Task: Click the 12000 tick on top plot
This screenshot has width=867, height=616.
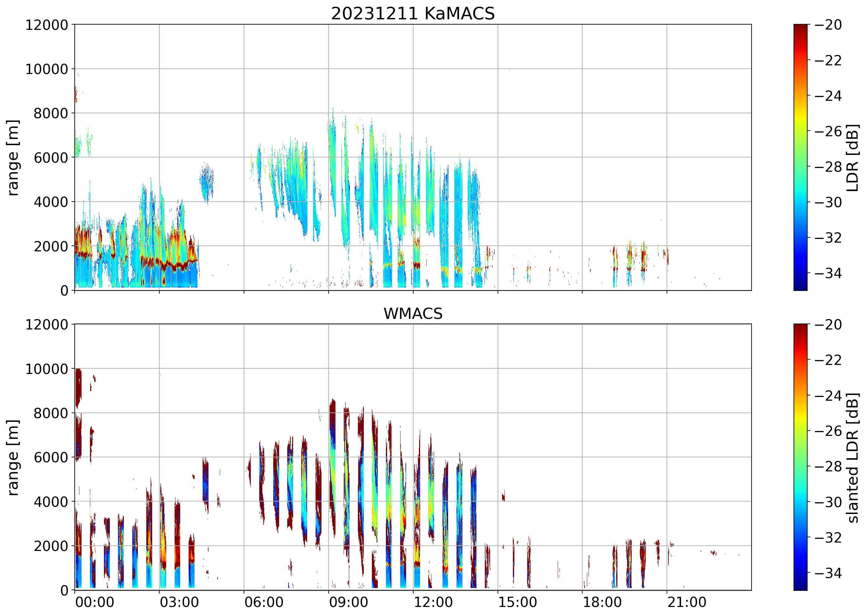Action: [x=46, y=25]
